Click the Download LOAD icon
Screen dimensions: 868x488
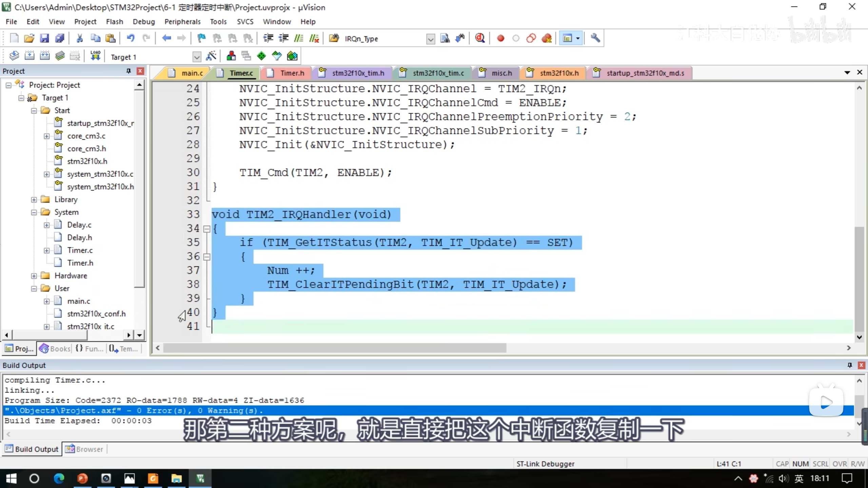coord(95,56)
